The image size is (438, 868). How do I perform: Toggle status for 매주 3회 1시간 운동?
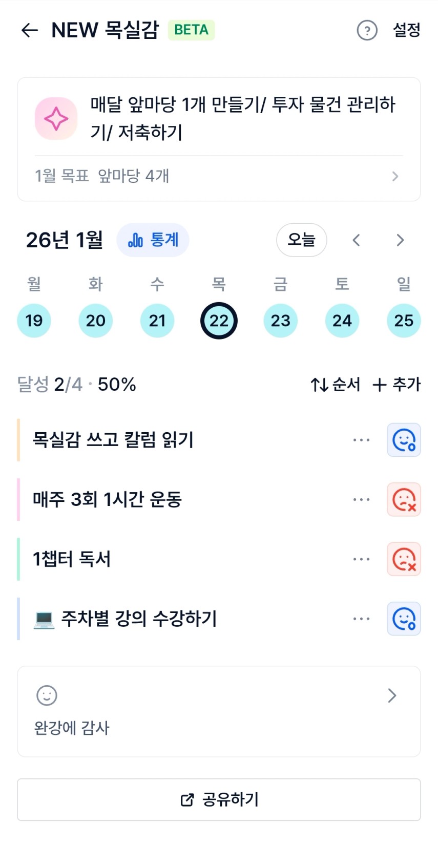(x=404, y=499)
